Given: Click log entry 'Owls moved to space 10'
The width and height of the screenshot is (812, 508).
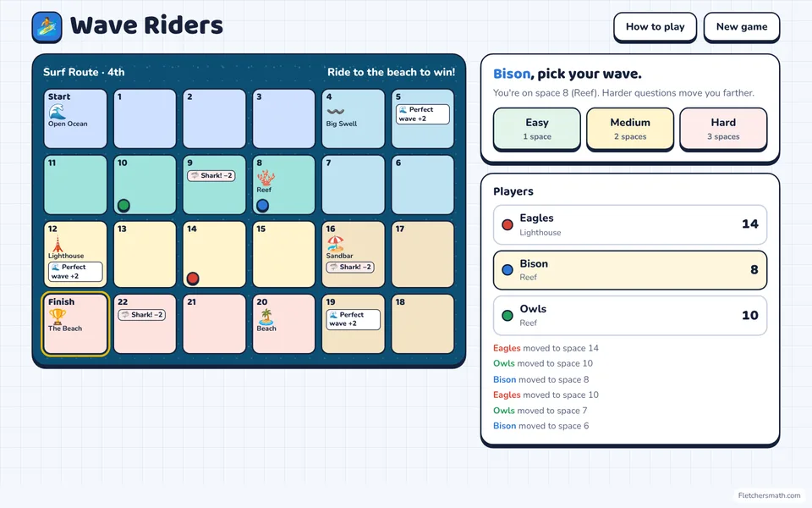Looking at the screenshot, I should coord(543,363).
